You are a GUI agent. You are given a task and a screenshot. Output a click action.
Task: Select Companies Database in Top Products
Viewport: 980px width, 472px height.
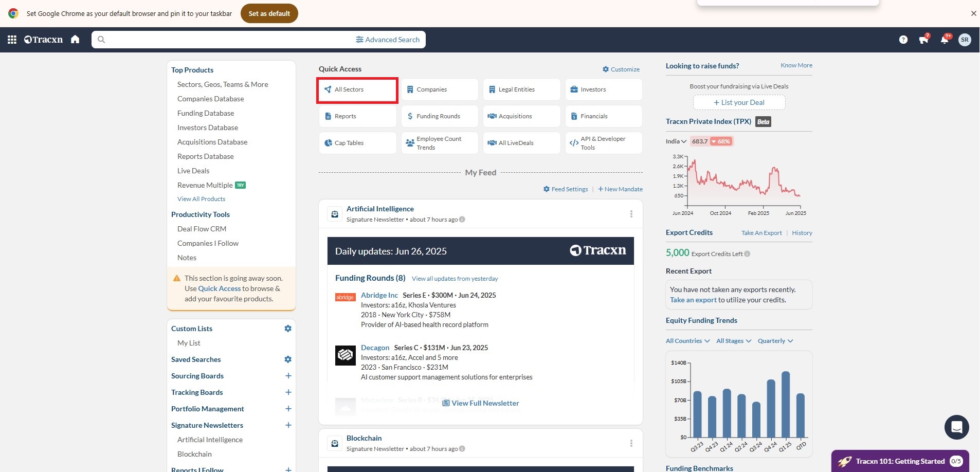[x=210, y=99]
